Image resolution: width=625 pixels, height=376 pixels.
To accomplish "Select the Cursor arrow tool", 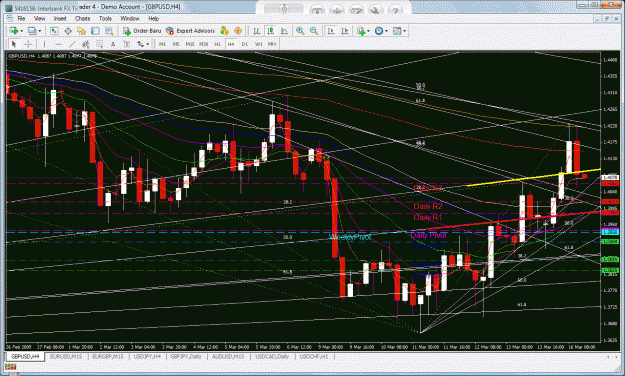I will point(14,44).
